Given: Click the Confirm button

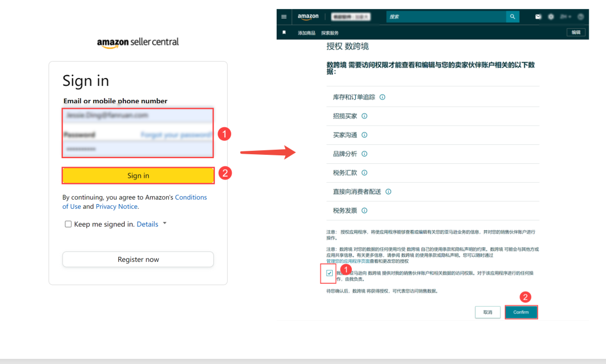Looking at the screenshot, I should (x=521, y=312).
